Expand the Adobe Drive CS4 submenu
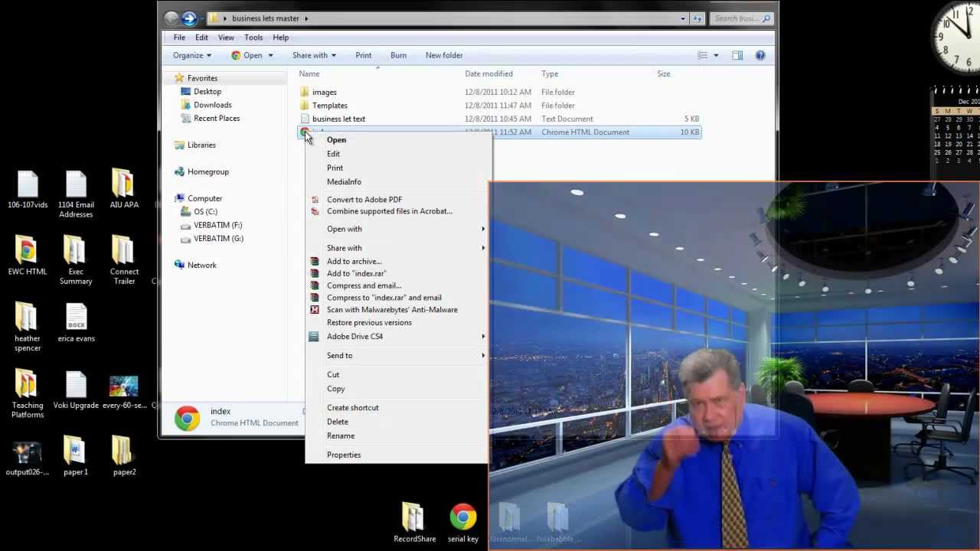 pyautogui.click(x=397, y=337)
